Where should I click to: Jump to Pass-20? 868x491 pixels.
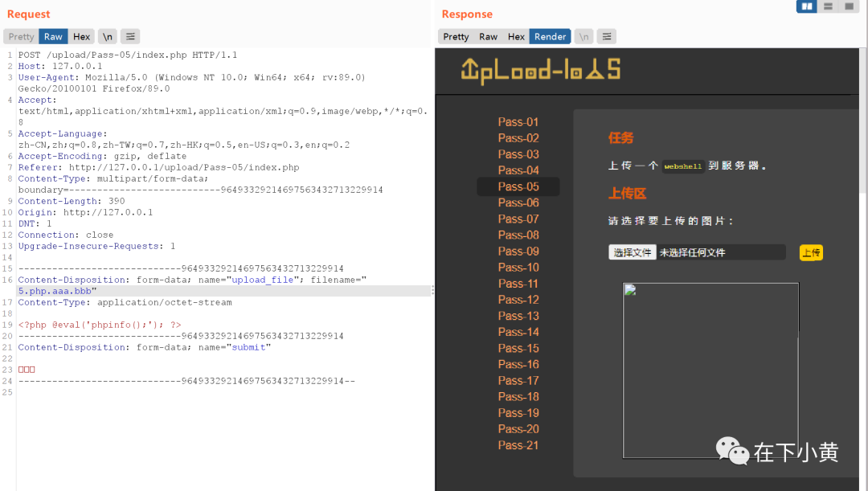click(x=518, y=429)
